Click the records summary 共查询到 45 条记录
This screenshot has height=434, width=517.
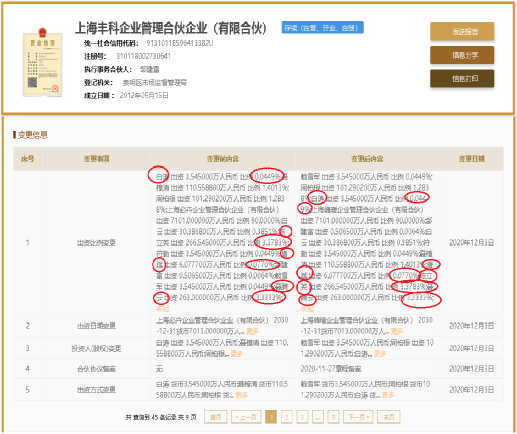click(161, 417)
